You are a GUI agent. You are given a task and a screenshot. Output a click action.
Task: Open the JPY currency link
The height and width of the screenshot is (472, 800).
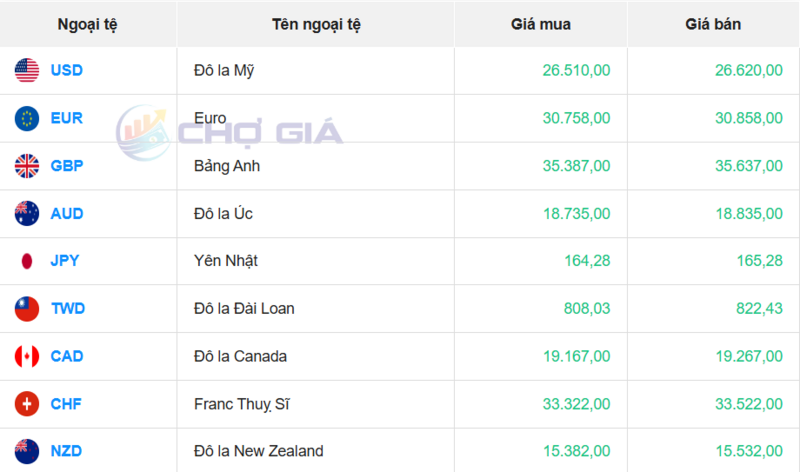65,261
